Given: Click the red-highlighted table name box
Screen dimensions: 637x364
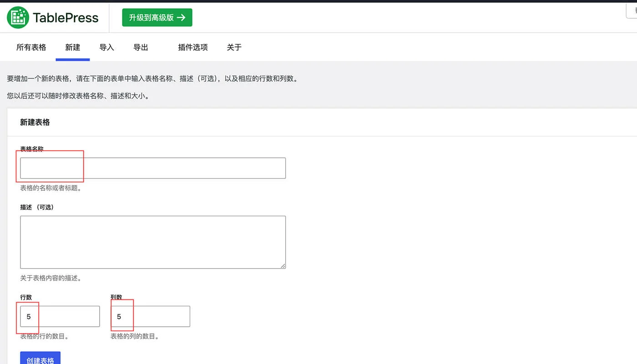Looking at the screenshot, I should click(50, 167).
